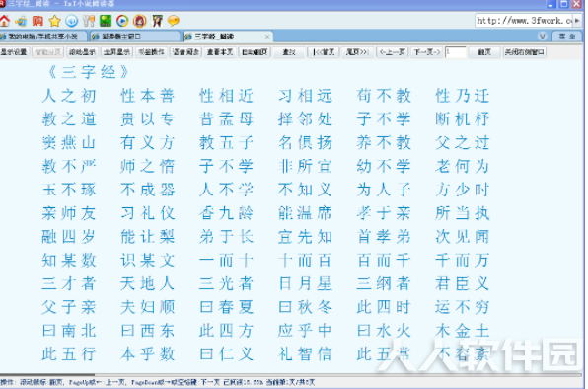Click the 显示设置 button
588x389 pixels.
(14, 52)
